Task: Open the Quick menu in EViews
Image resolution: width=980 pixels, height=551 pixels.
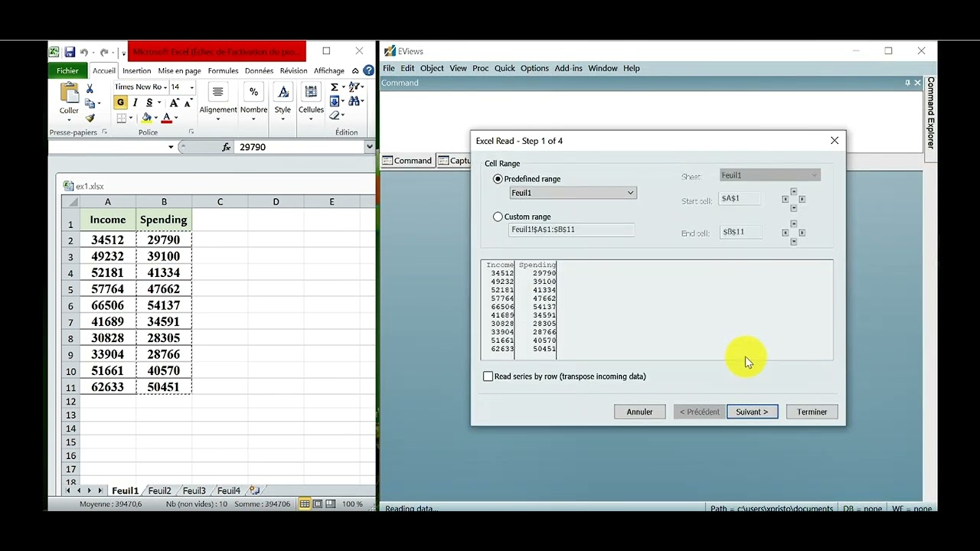Action: point(505,68)
